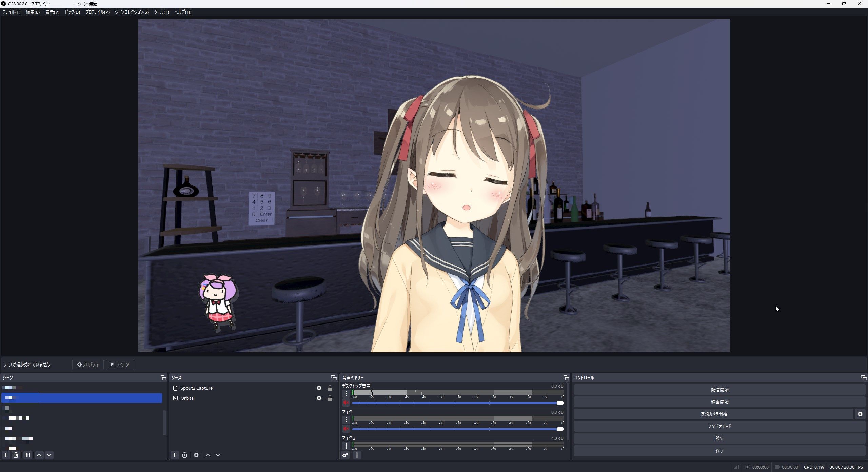Click the trash icon in Sources panel
The width and height of the screenshot is (868, 472).
click(x=184, y=455)
